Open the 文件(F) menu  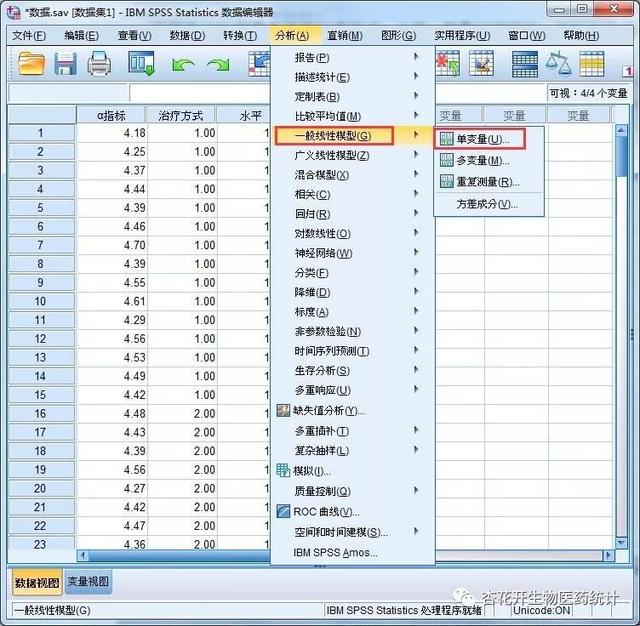pos(29,36)
